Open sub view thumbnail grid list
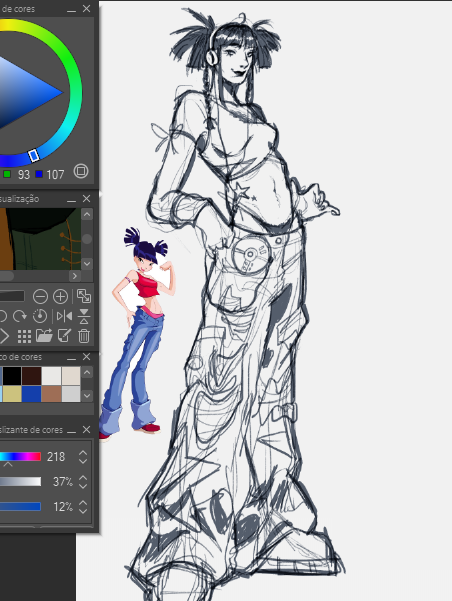The height and width of the screenshot is (601, 452). [24, 336]
